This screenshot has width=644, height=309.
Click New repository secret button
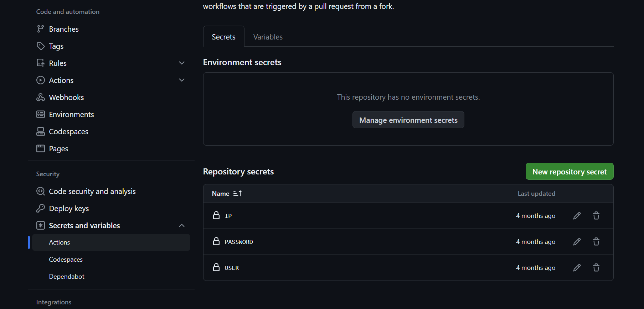coord(569,172)
